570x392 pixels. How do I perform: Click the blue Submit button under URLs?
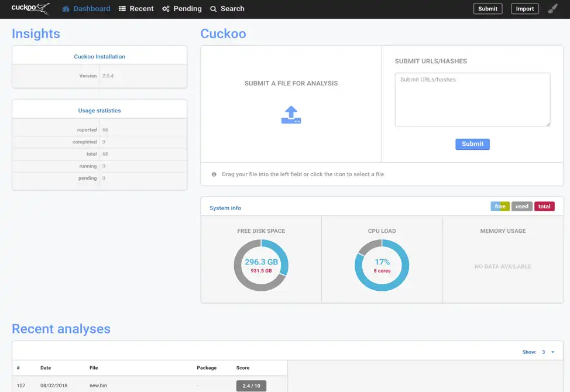(x=473, y=144)
